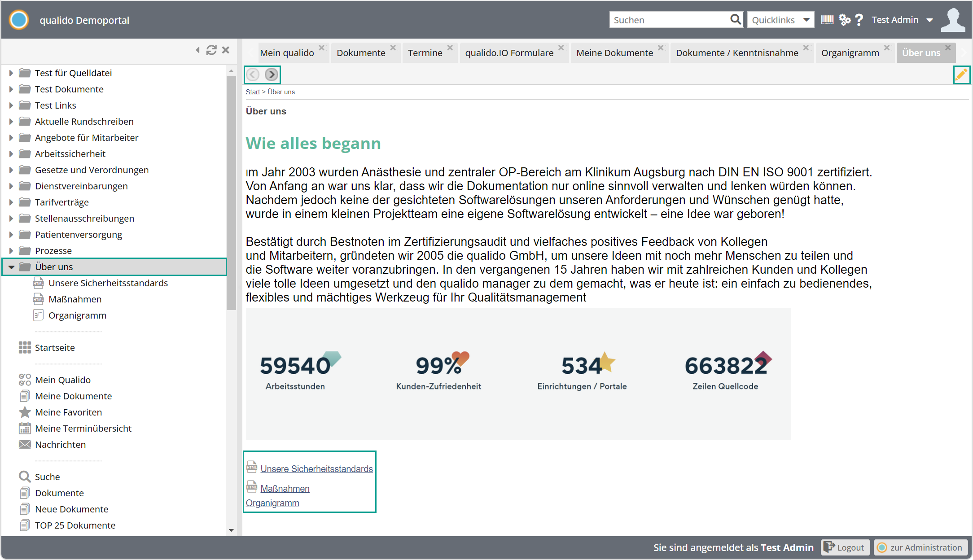Close the sidebar panel with X
973x560 pixels.
(x=226, y=50)
